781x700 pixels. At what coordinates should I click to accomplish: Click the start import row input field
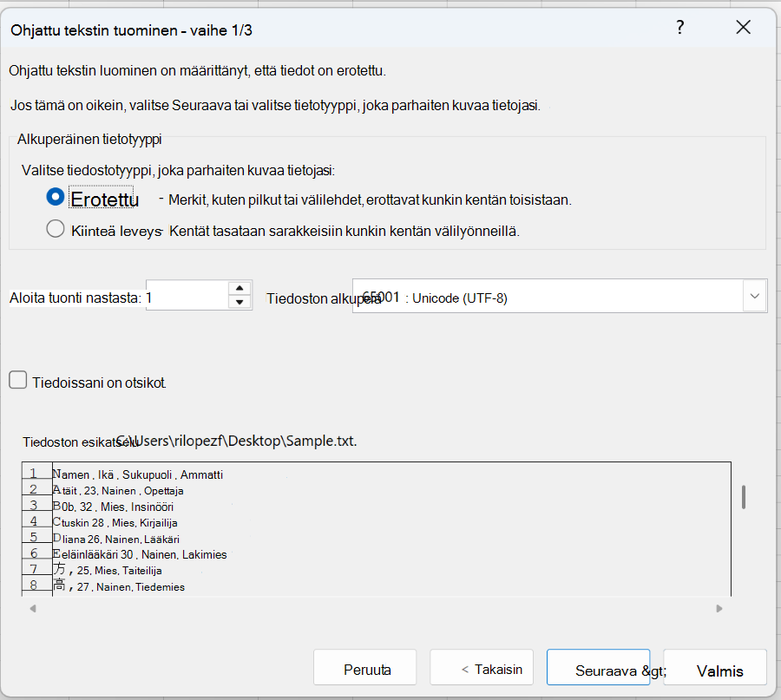point(187,295)
